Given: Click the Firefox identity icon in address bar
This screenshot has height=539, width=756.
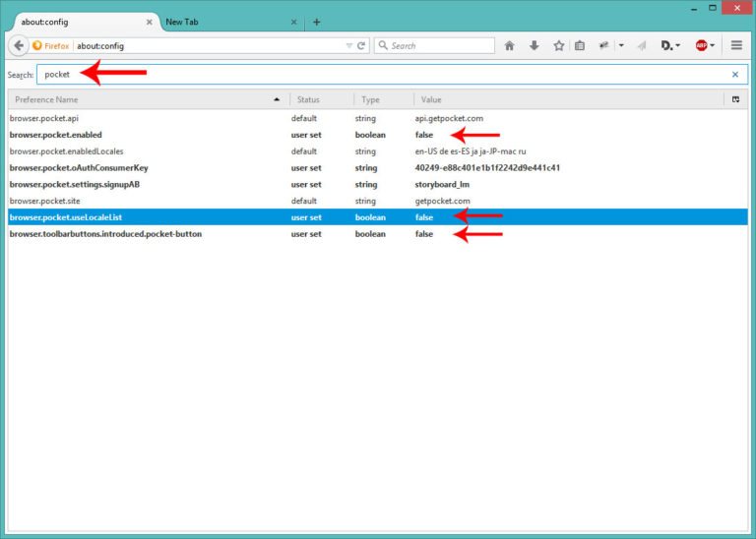Looking at the screenshot, I should (x=37, y=46).
